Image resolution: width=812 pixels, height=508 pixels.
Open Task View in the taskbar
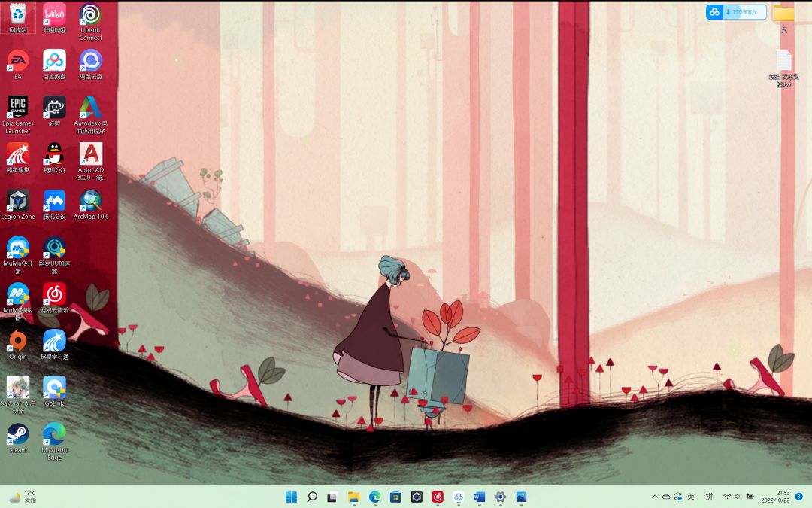pyautogui.click(x=332, y=497)
